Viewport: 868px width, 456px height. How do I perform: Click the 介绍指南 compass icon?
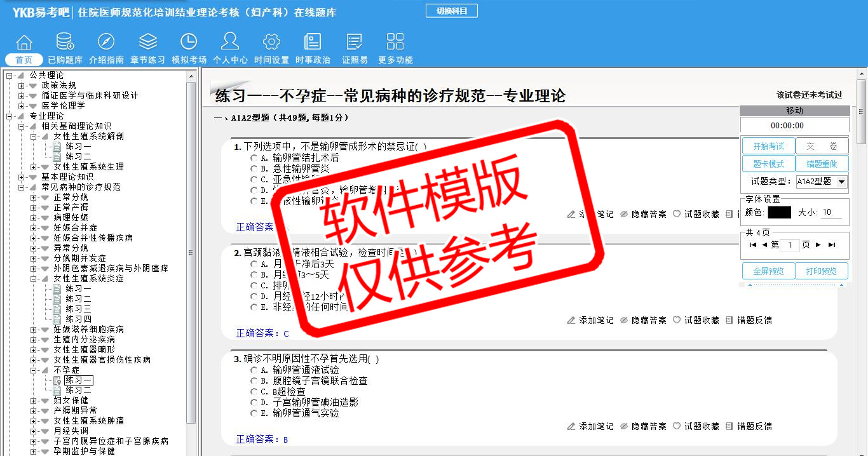[x=106, y=43]
